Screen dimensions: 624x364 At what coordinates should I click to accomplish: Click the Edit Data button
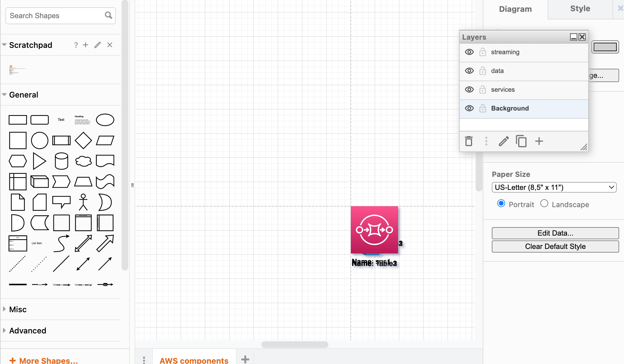coord(555,233)
